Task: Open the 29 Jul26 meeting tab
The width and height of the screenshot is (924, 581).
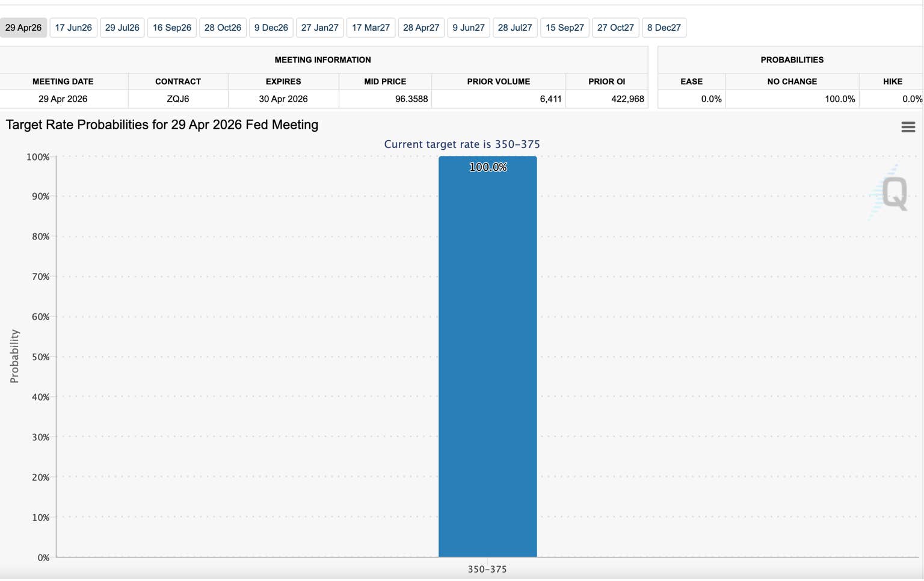Action: pyautogui.click(x=122, y=28)
